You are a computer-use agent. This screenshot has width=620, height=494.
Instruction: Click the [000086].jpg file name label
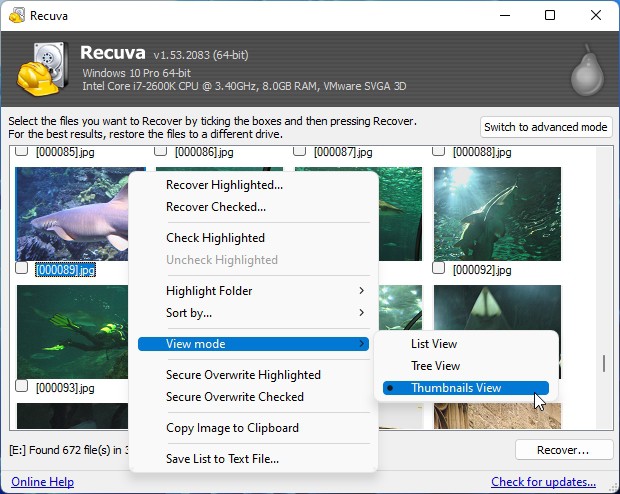click(x=204, y=152)
